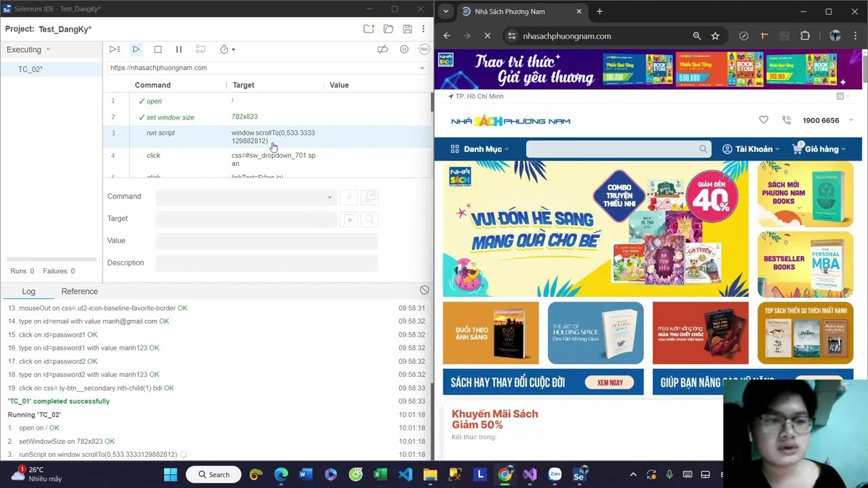
Task: Run all tests in Selenium IDE
Action: tap(115, 49)
